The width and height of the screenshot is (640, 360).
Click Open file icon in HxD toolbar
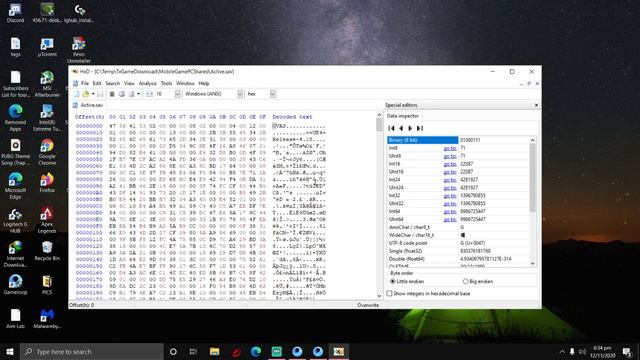85,94
